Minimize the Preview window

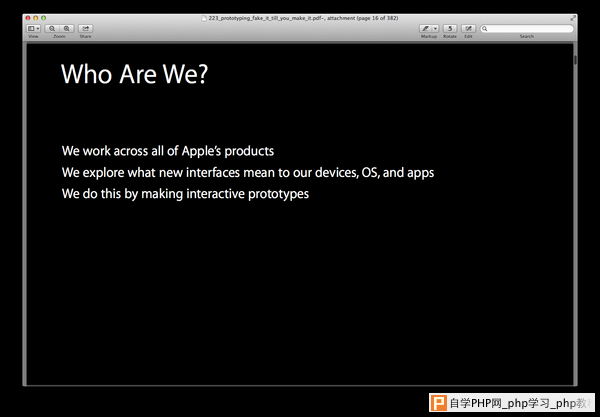[x=36, y=18]
